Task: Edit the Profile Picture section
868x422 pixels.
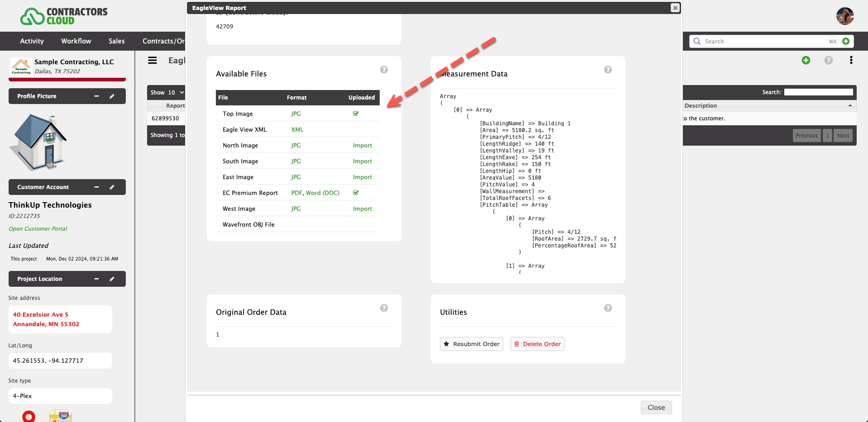Action: click(x=112, y=96)
